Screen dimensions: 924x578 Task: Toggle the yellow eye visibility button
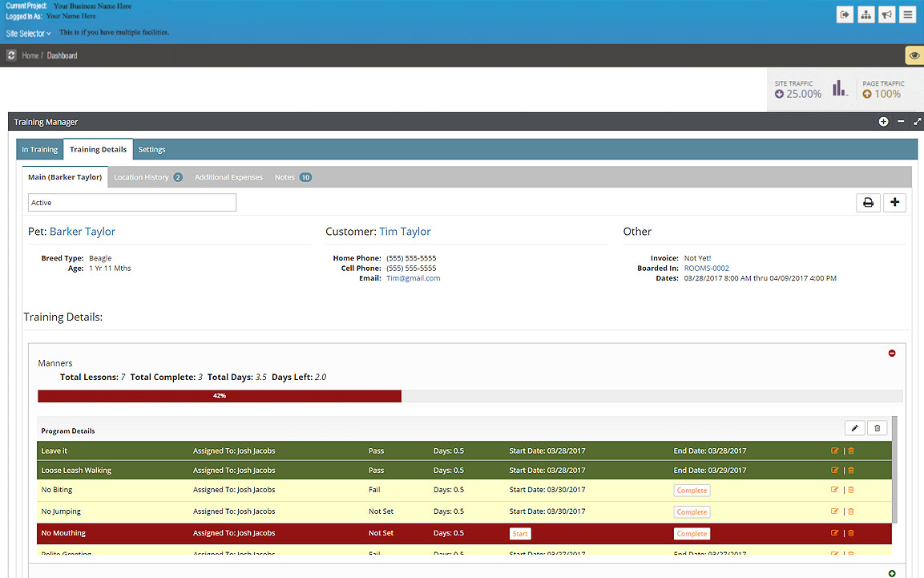(914, 55)
